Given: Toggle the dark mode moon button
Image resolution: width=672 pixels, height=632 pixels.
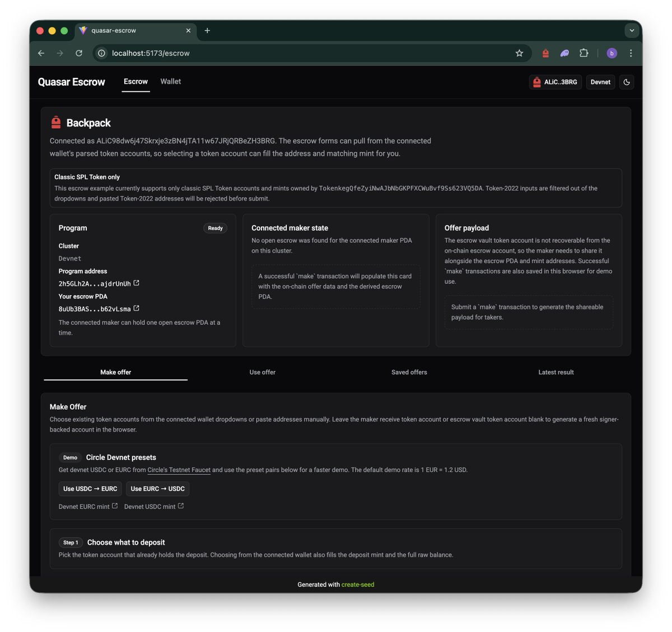Looking at the screenshot, I should coord(627,82).
